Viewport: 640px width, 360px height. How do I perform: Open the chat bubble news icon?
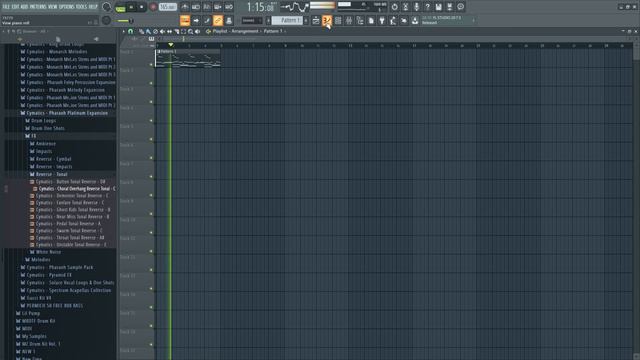coord(460,7)
